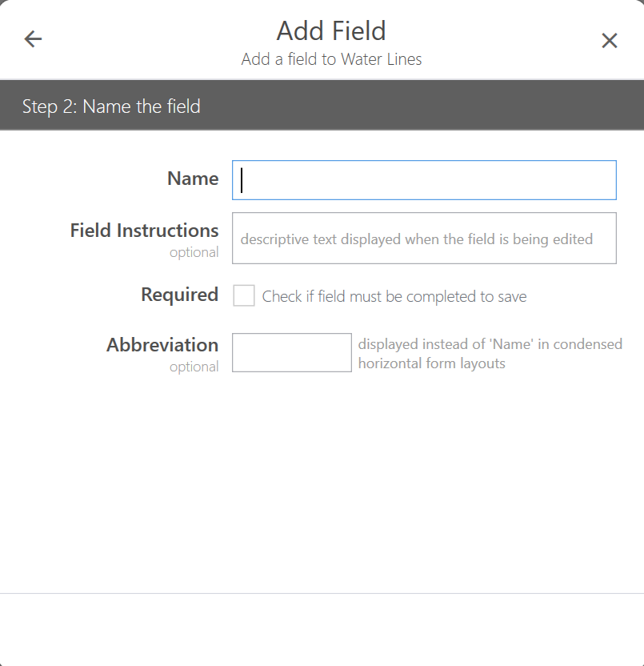
Task: Click the "Add a field to Water Lines" subtitle
Action: coord(331,59)
